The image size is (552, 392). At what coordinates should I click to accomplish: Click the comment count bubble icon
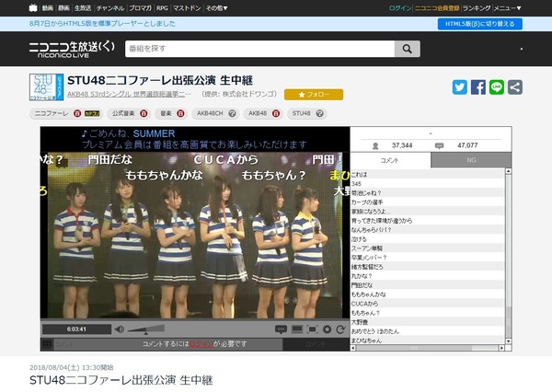pyautogui.click(x=439, y=145)
